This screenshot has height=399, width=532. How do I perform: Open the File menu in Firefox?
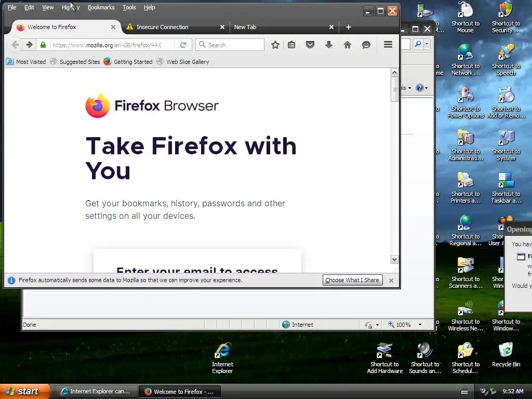12,7
